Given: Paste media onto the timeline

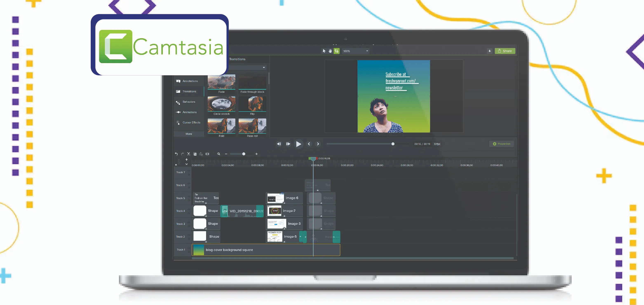Looking at the screenshot, I should pyautogui.click(x=201, y=154).
